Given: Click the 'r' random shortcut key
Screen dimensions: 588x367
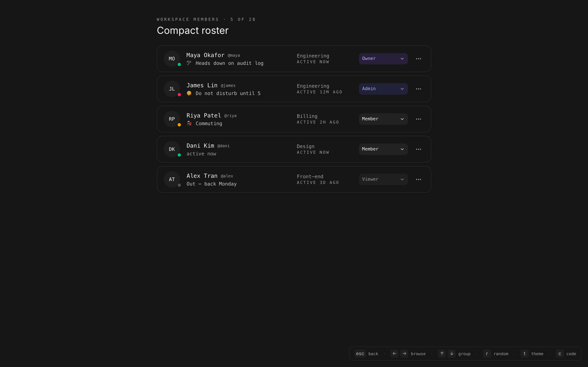Looking at the screenshot, I should (x=487, y=354).
